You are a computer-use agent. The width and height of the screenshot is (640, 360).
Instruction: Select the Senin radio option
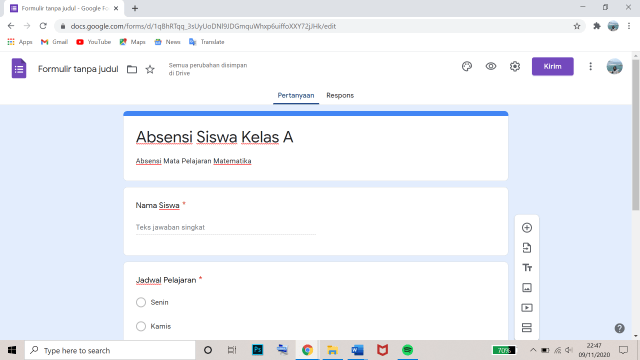pyautogui.click(x=141, y=302)
